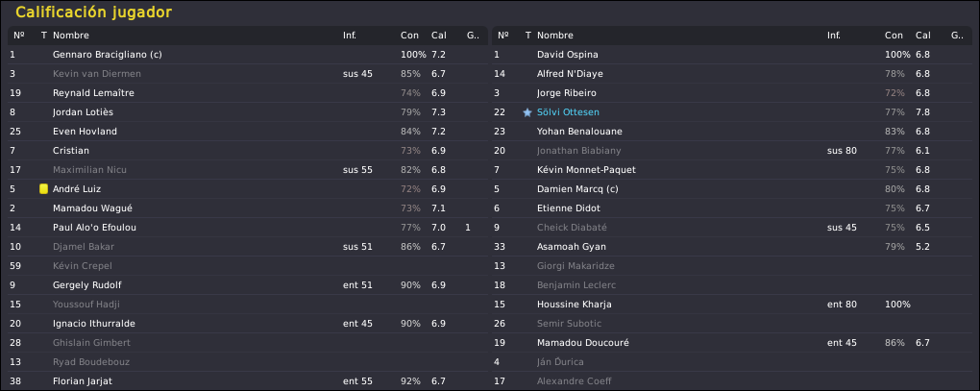Click the T column header in right table
The image size is (980, 391).
[x=528, y=36]
